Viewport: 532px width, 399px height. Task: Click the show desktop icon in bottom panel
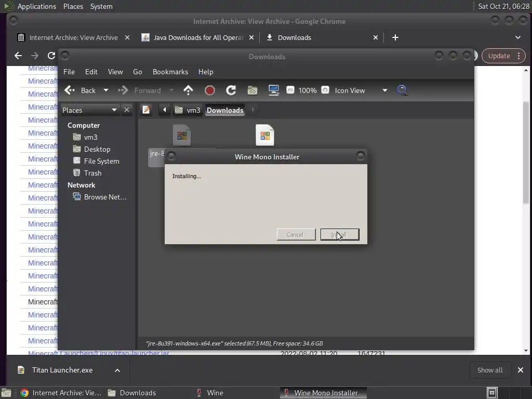pyautogui.click(x=6, y=393)
